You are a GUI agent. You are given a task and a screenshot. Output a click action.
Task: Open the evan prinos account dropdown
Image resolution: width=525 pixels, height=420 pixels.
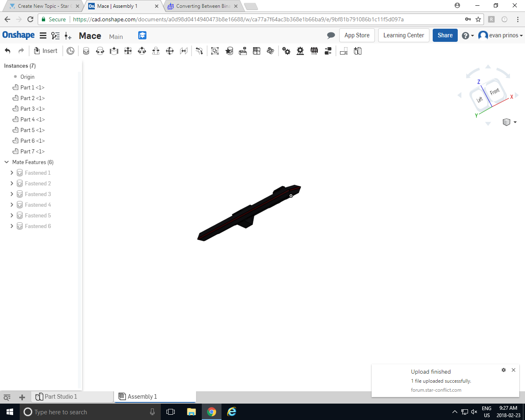500,35
